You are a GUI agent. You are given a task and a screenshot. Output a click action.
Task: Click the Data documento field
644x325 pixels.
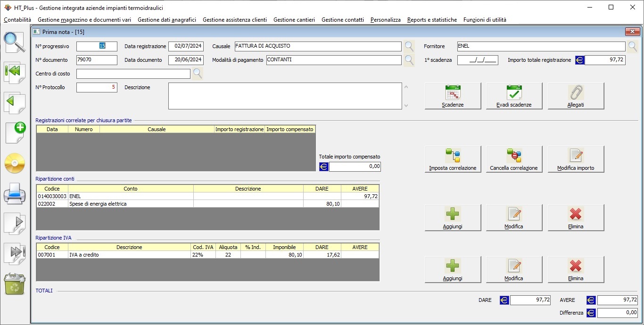(186, 60)
